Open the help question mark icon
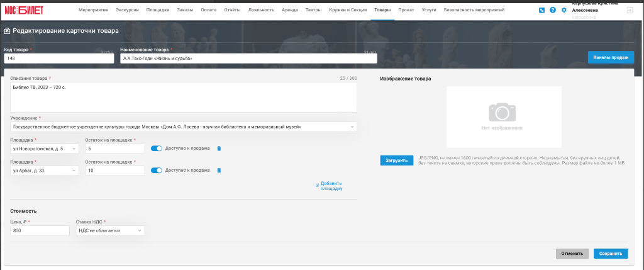Image resolution: width=644 pixels, height=270 pixels. [x=553, y=10]
